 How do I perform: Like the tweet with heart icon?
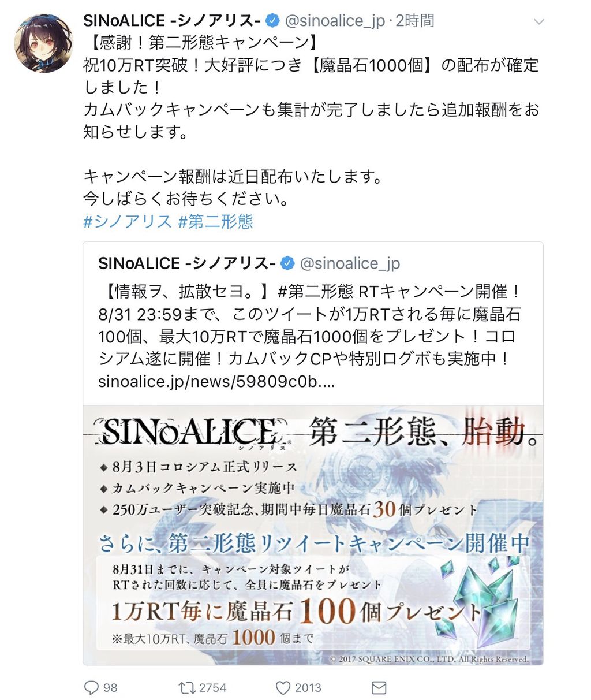pyautogui.click(x=282, y=687)
